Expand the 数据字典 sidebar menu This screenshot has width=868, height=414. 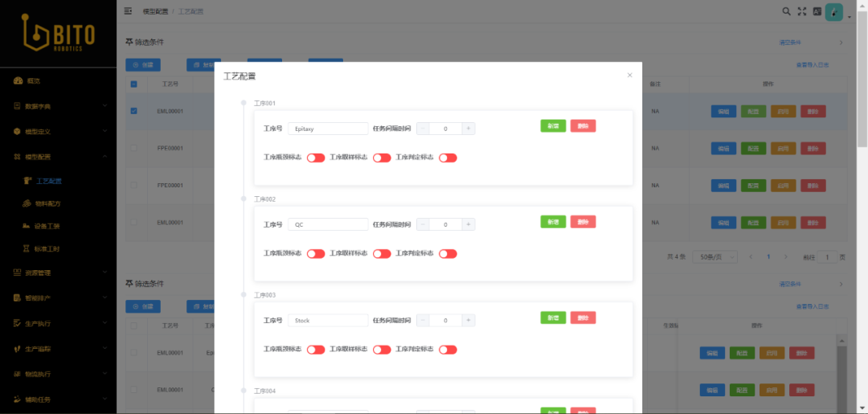click(58, 106)
